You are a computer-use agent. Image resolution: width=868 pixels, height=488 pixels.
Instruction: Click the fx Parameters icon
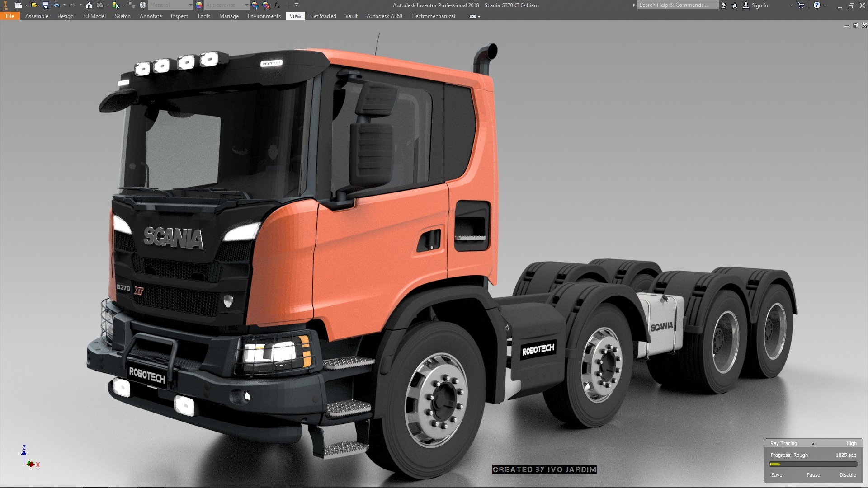click(276, 5)
